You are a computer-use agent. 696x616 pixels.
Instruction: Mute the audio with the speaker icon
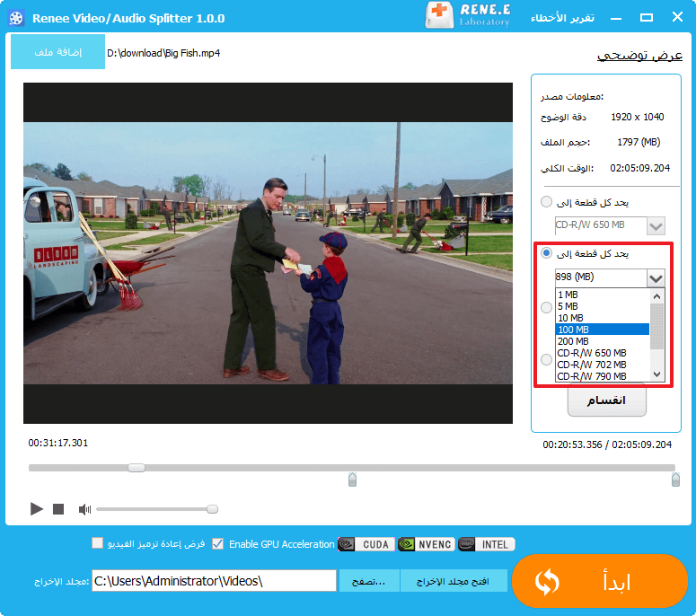(84, 509)
